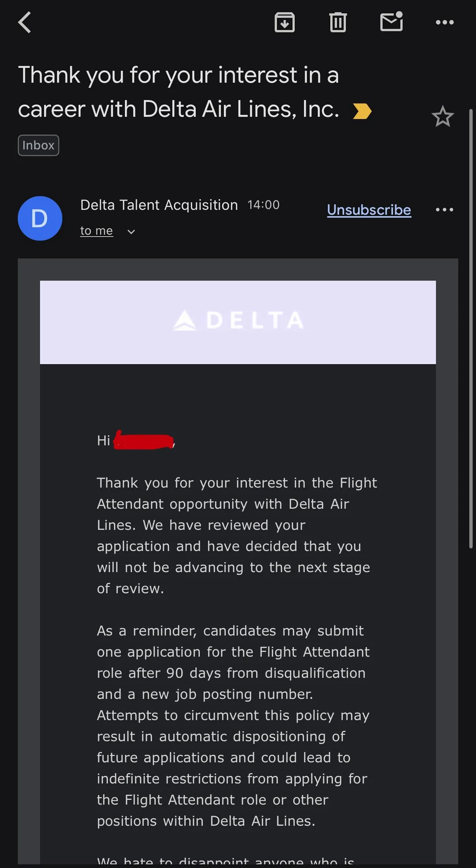Tap the 14:00 timestamp
Screen dimensions: 476x868
(264, 205)
